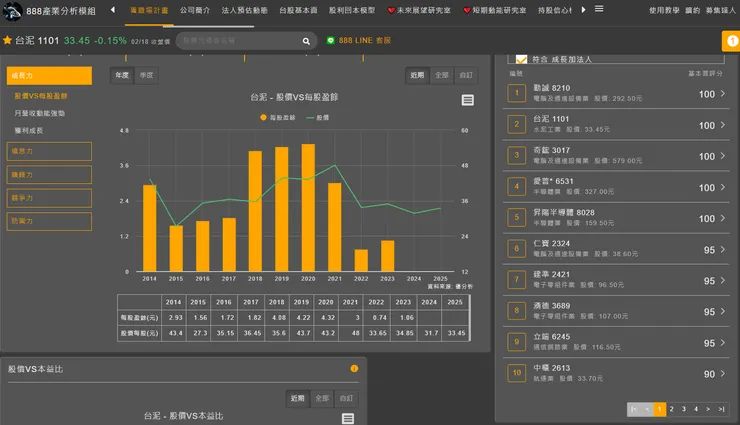740x425 pixels.
Task: Open the 公司簡介 tab
Action: click(194, 10)
